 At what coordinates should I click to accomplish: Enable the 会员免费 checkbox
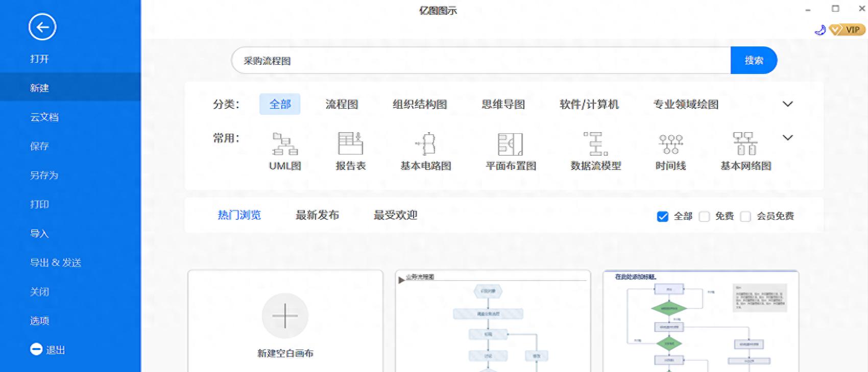click(746, 216)
